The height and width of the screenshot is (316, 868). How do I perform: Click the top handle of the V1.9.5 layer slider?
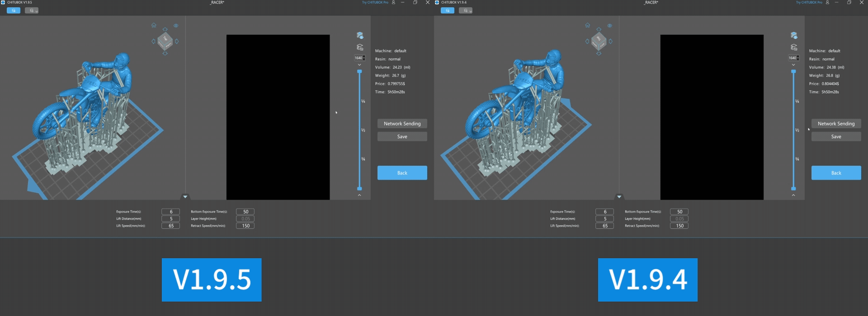click(359, 71)
